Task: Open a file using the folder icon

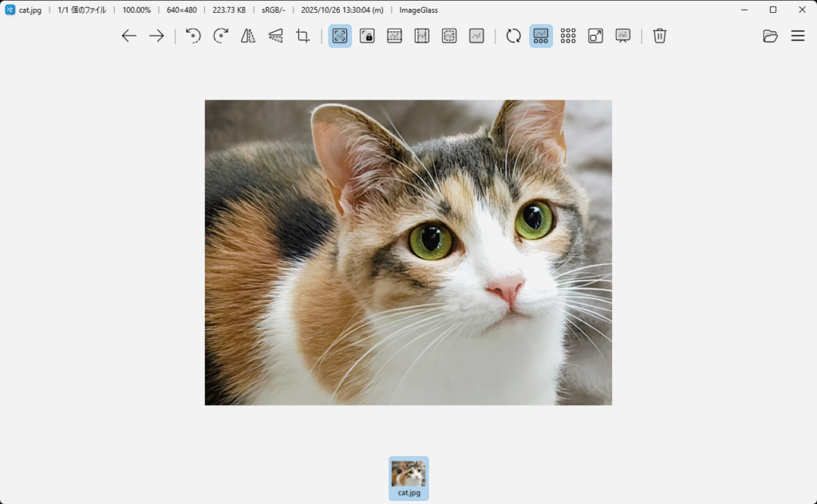Action: 770,36
